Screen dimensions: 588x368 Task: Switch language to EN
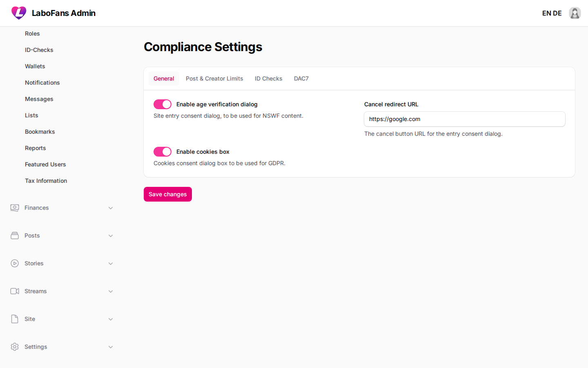546,13
